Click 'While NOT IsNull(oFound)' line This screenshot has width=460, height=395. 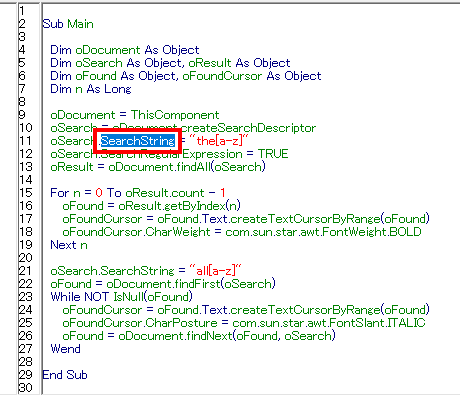click(x=121, y=297)
